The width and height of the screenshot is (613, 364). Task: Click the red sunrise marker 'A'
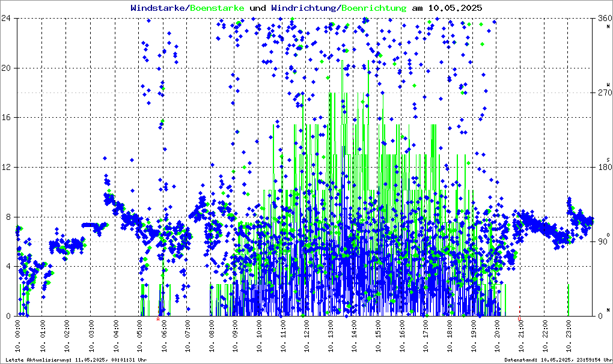tap(158, 319)
